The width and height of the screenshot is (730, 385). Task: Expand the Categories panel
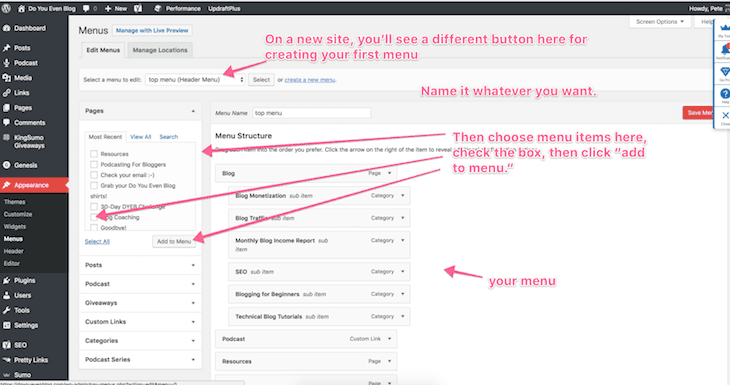point(140,341)
